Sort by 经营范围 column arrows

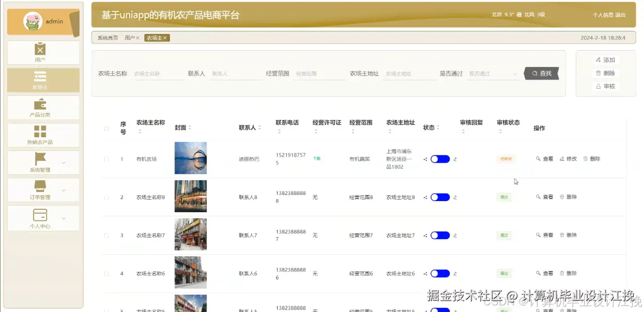[353, 132]
